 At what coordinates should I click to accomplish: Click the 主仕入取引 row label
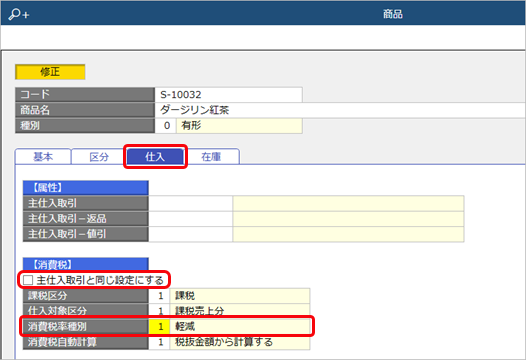click(x=86, y=203)
